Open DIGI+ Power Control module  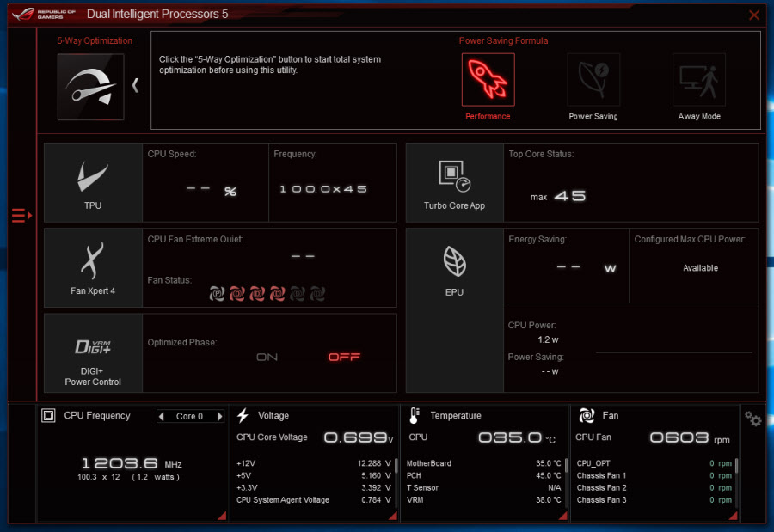pyautogui.click(x=93, y=353)
